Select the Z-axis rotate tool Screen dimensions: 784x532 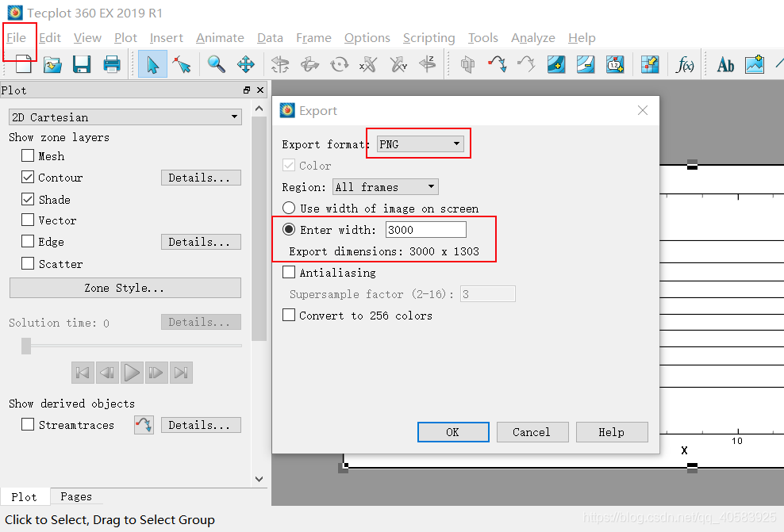428,64
